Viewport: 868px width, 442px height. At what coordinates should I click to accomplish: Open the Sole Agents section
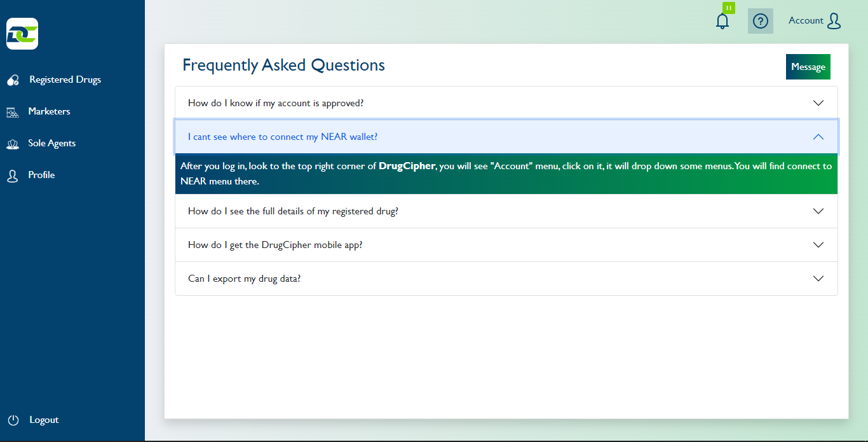tap(52, 144)
